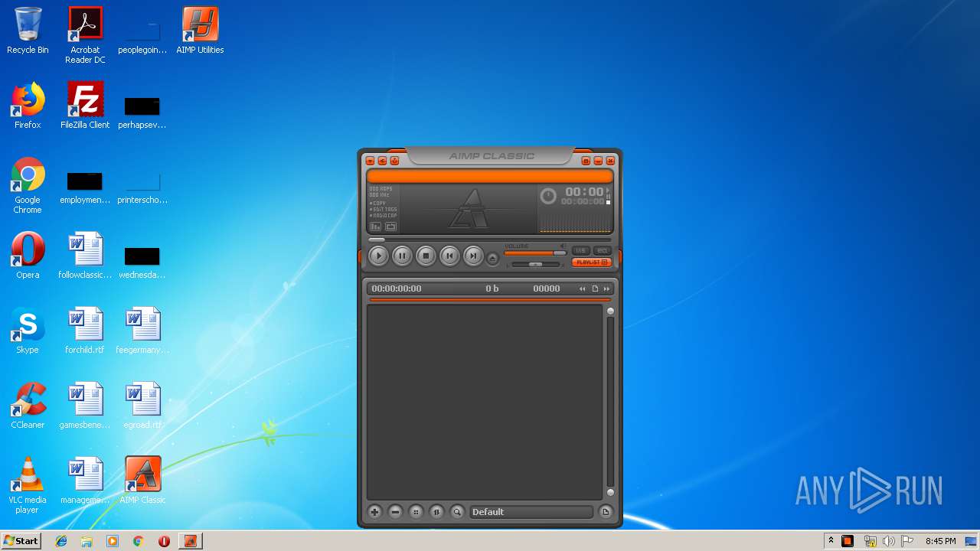Viewport: 980px width, 551px height.
Task: Open the sleep timer clock icon
Action: pyautogui.click(x=548, y=196)
